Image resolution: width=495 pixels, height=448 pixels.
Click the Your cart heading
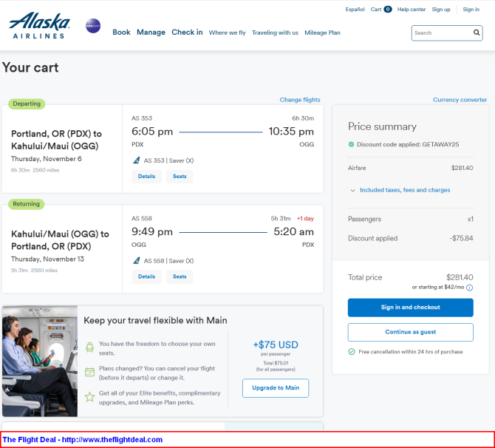point(30,67)
